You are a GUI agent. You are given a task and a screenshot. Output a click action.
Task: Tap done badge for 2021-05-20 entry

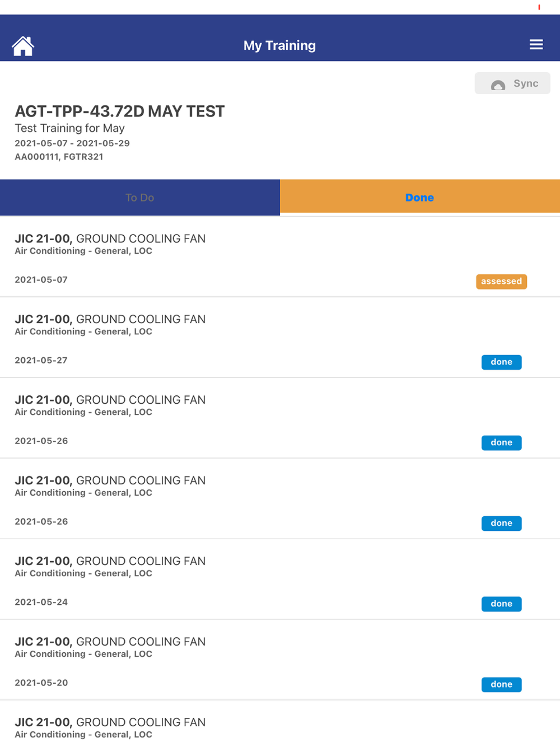click(x=501, y=684)
